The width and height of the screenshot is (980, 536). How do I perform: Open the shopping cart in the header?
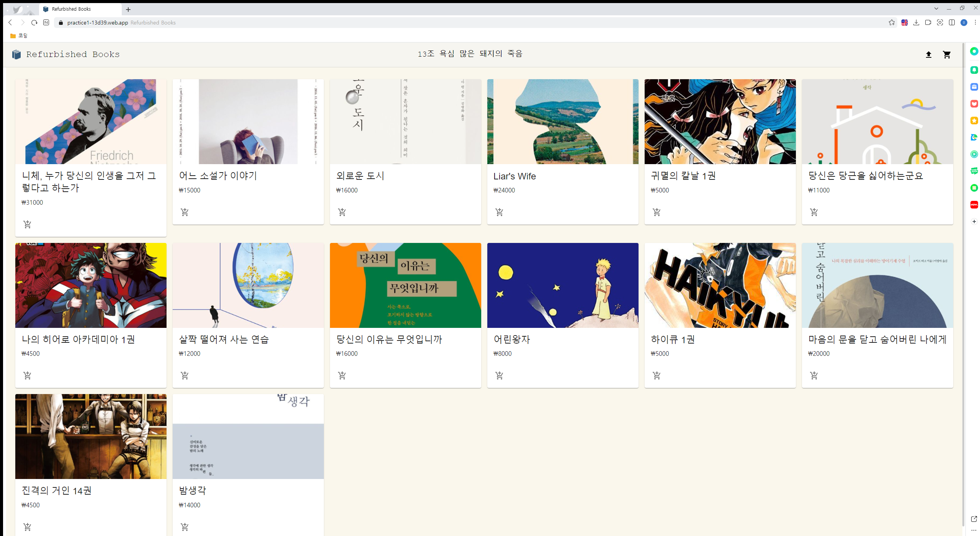[947, 55]
